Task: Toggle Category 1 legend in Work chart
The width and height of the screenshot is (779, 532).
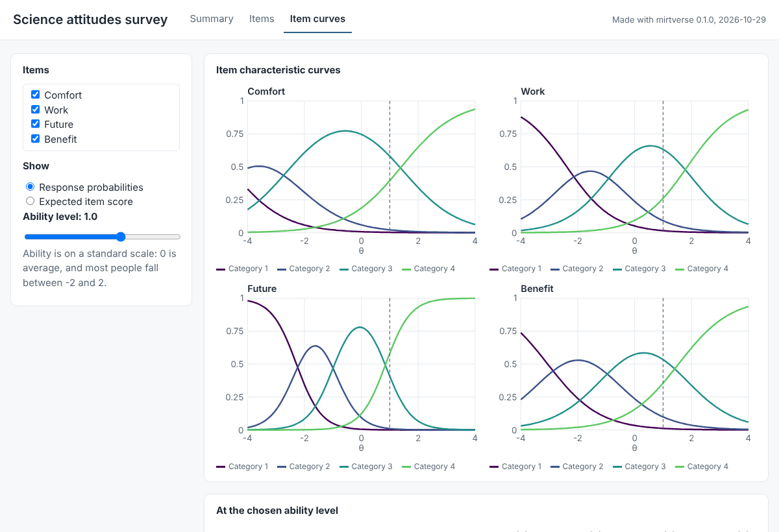Action: pyautogui.click(x=515, y=269)
